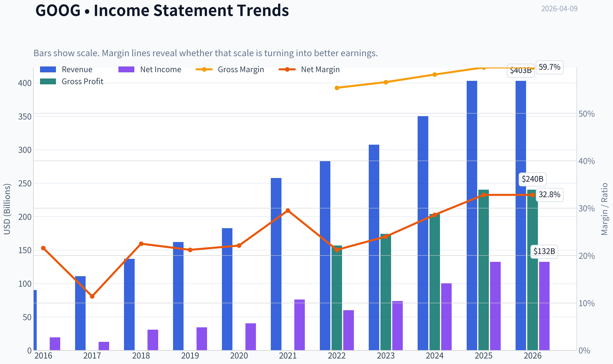Toggle the Revenue legend entry
This screenshot has width=613, height=364.
[x=66, y=69]
